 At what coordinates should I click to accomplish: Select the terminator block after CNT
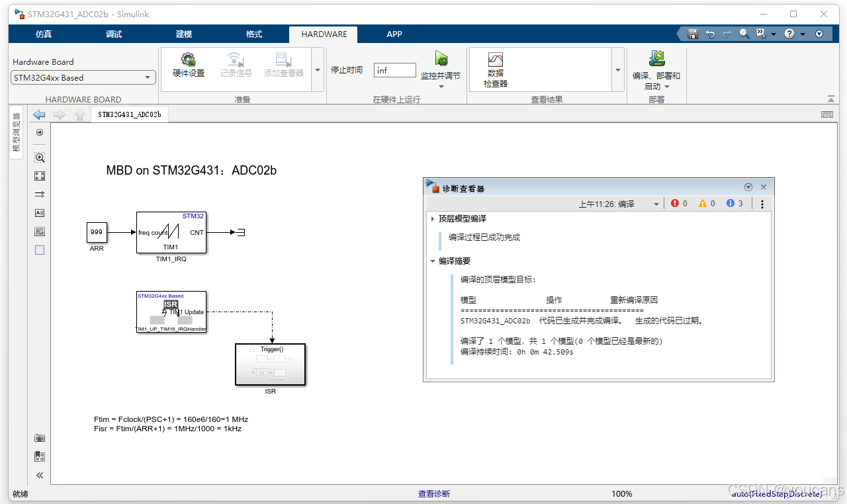coord(241,232)
